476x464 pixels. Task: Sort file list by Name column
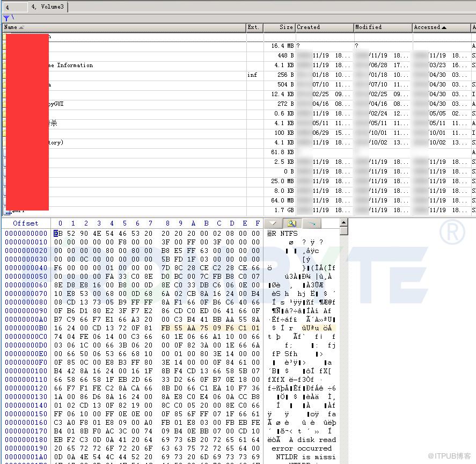[124, 27]
